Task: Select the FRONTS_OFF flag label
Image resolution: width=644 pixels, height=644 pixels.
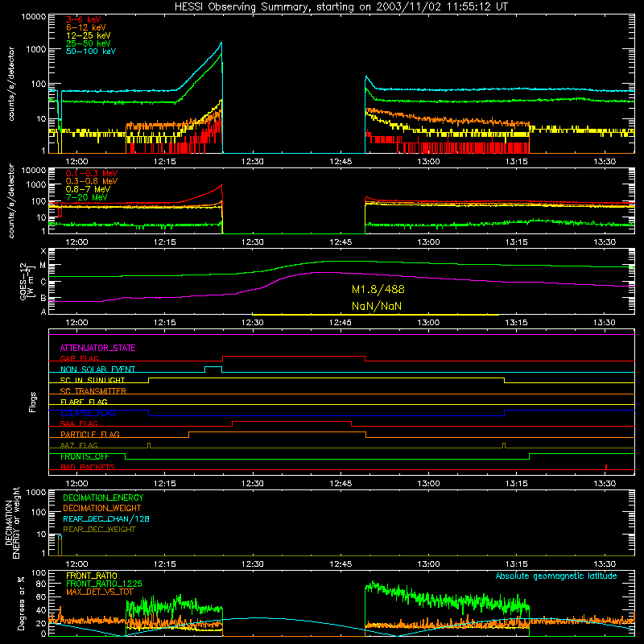Action: point(85,456)
